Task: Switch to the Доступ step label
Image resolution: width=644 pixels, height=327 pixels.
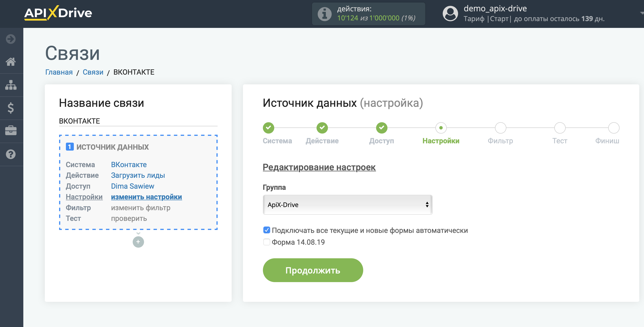Action: (x=382, y=141)
